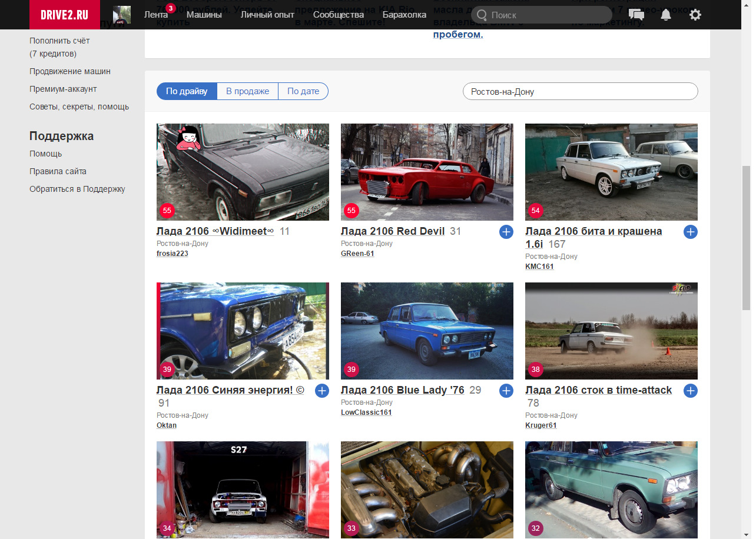Click the Поиск search field
The image size is (756, 539).
click(x=542, y=15)
